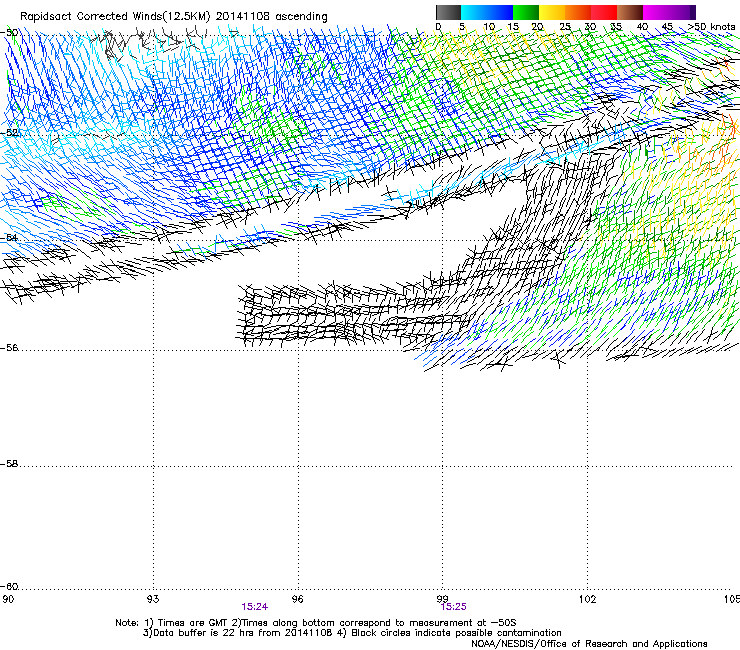
Task: Click the >50 knots legend label
Action: 711,26
